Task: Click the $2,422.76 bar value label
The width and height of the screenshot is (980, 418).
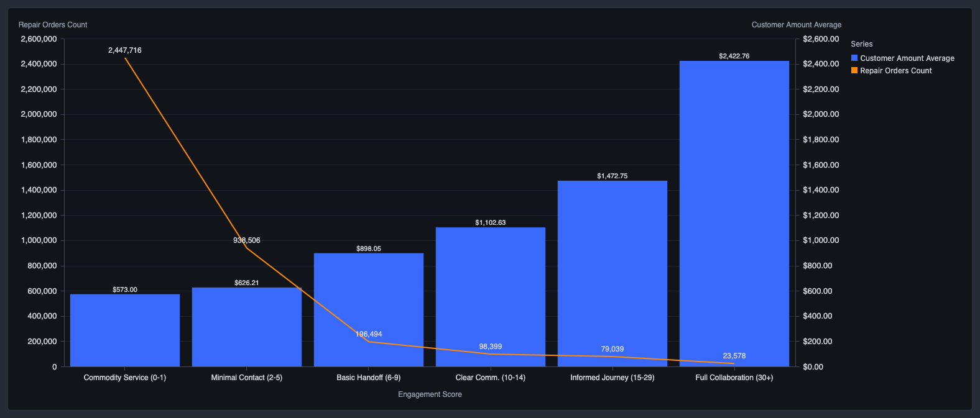Action: pyautogui.click(x=734, y=56)
